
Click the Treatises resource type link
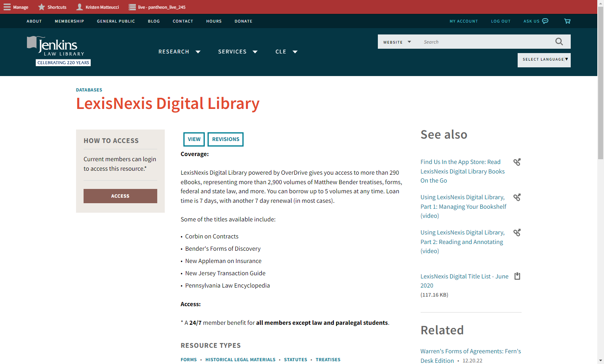328,360
